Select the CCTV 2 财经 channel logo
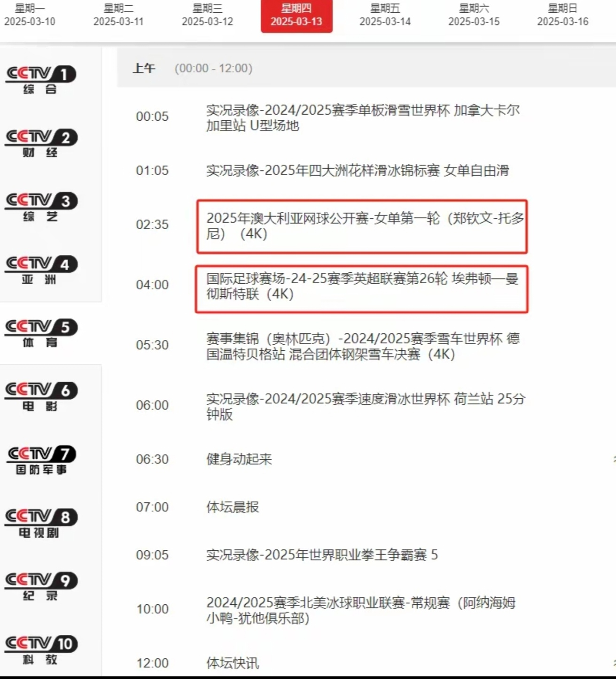616x679 pixels. click(41, 144)
